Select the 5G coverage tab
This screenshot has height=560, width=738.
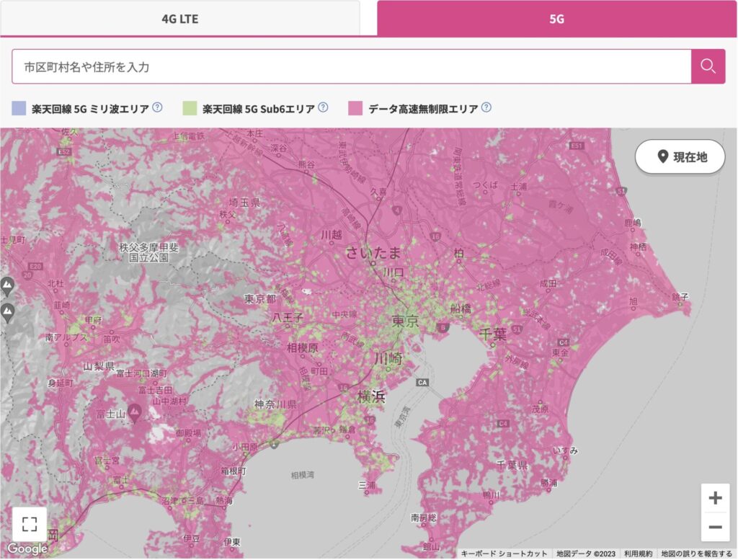click(557, 18)
